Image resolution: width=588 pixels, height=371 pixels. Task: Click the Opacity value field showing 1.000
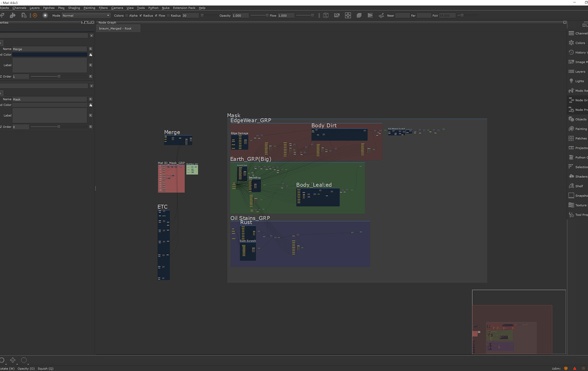(240, 16)
